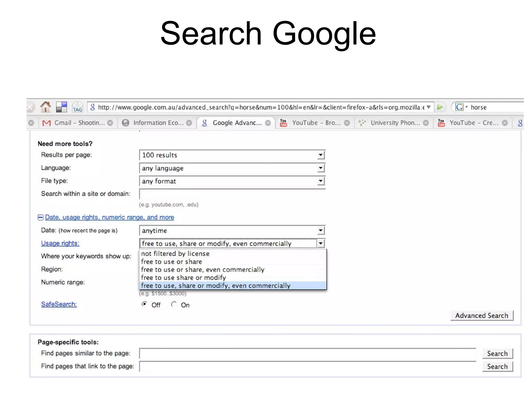The height and width of the screenshot is (399, 532).
Task: Click the Delicious bookmarks icon
Action: click(x=62, y=107)
